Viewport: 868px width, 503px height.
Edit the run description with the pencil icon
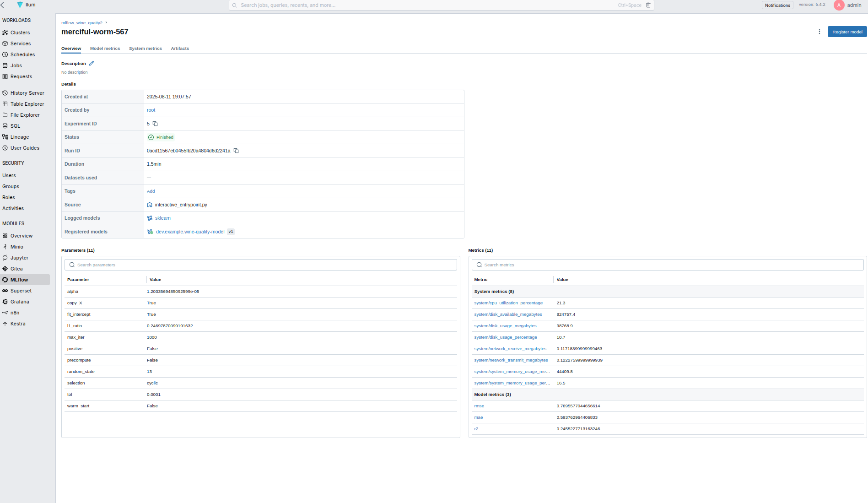92,63
